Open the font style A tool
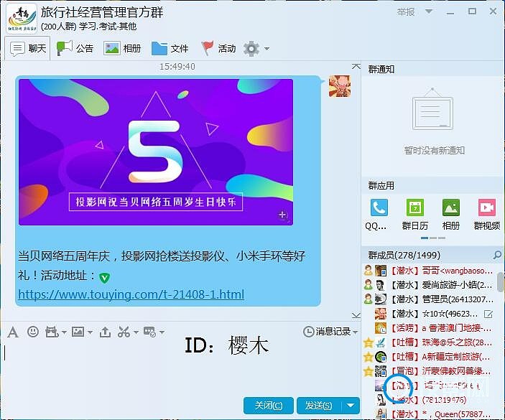 (13, 332)
